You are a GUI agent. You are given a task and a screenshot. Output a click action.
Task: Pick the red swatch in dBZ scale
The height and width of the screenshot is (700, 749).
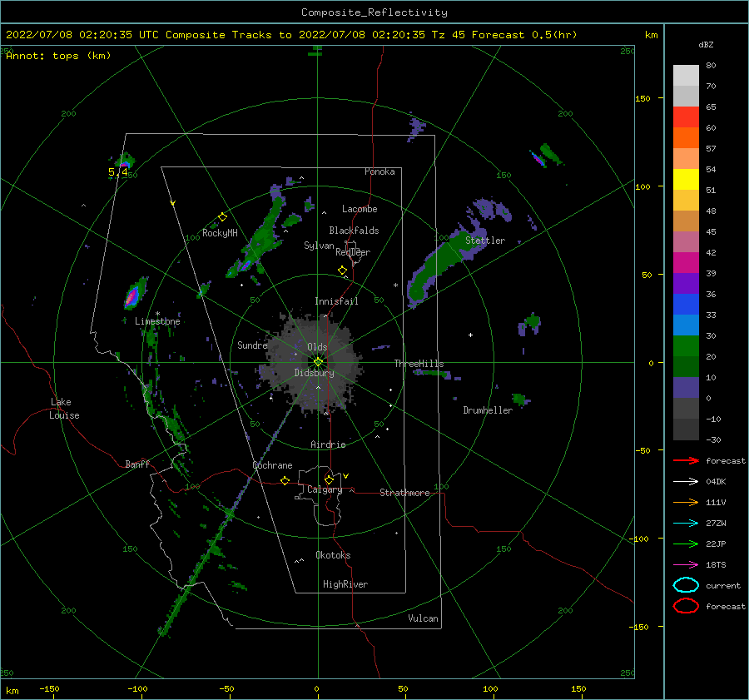click(686, 117)
